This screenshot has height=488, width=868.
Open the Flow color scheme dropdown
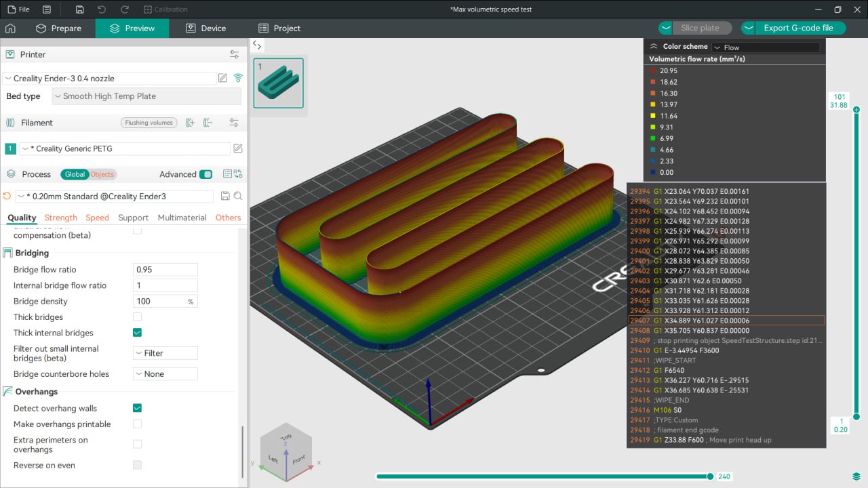coord(766,47)
